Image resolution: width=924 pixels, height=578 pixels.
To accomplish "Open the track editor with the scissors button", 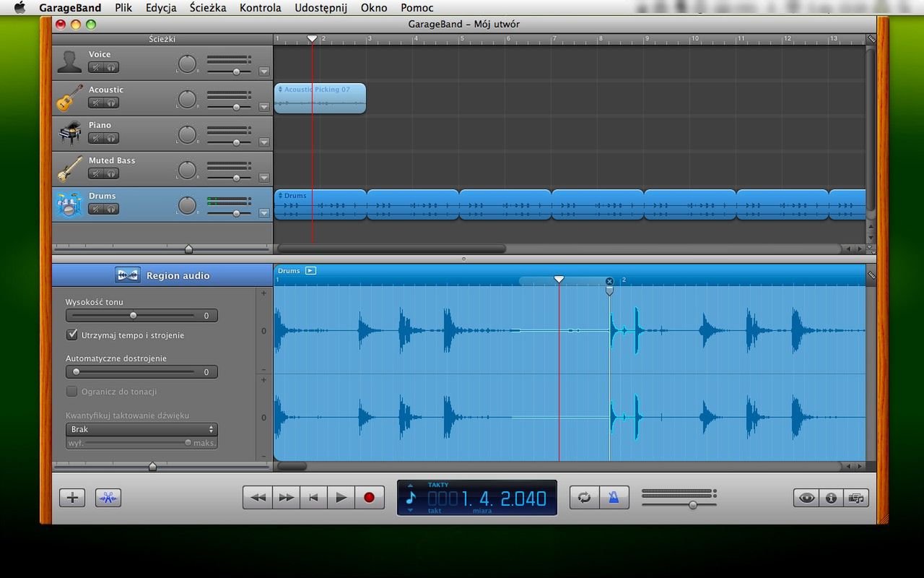I will [108, 498].
